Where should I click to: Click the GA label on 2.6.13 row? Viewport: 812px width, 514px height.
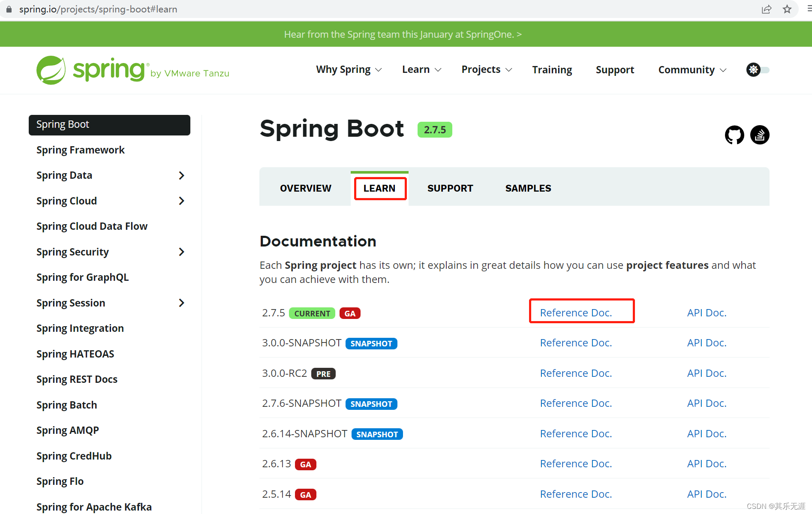click(306, 464)
